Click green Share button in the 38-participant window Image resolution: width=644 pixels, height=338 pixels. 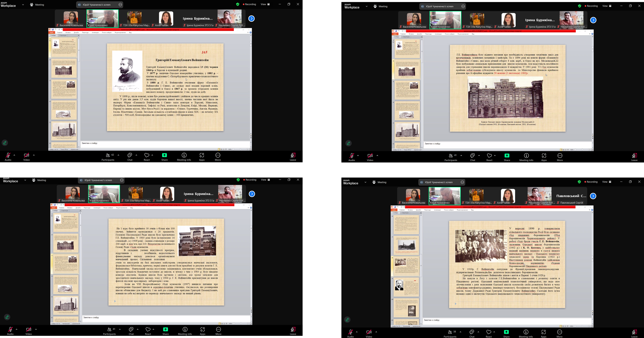(x=506, y=334)
